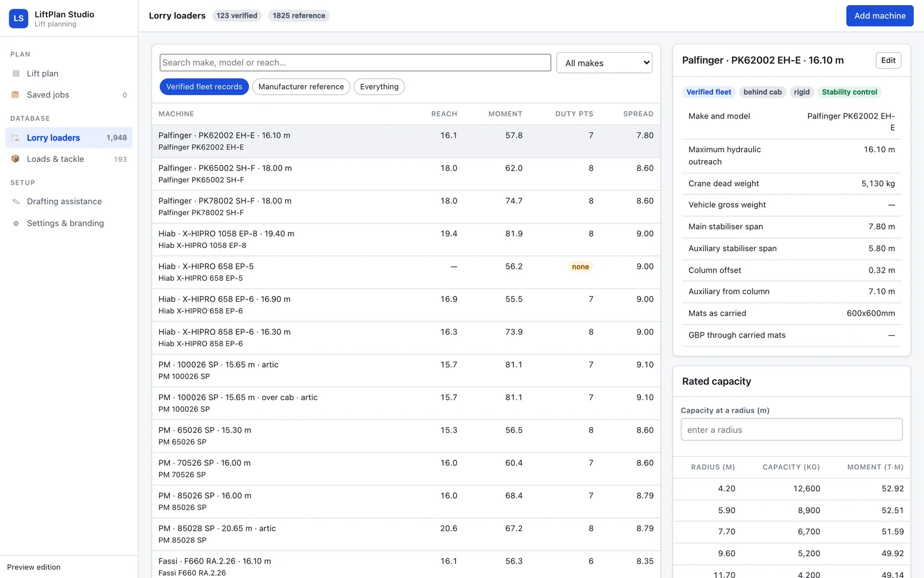Click the 1825 reference badge
The height and width of the screenshot is (578, 924).
[299, 16]
